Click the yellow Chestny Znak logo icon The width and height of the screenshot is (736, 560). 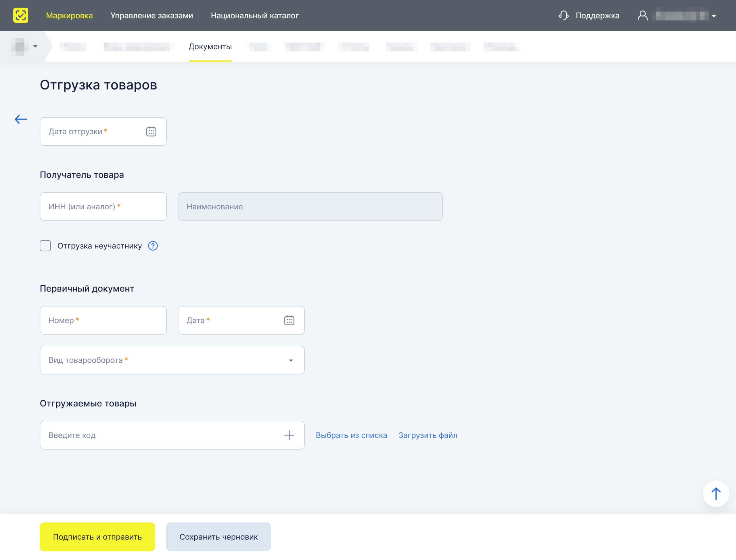pos(21,15)
